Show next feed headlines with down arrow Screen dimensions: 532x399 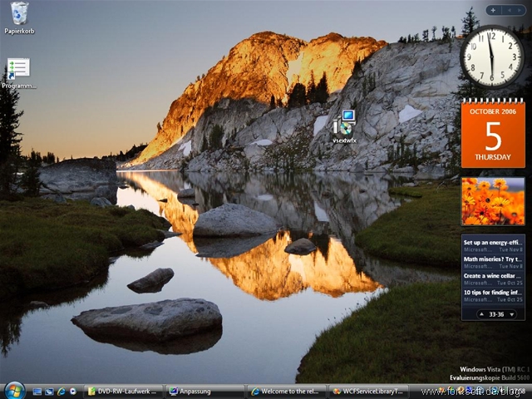512,314
